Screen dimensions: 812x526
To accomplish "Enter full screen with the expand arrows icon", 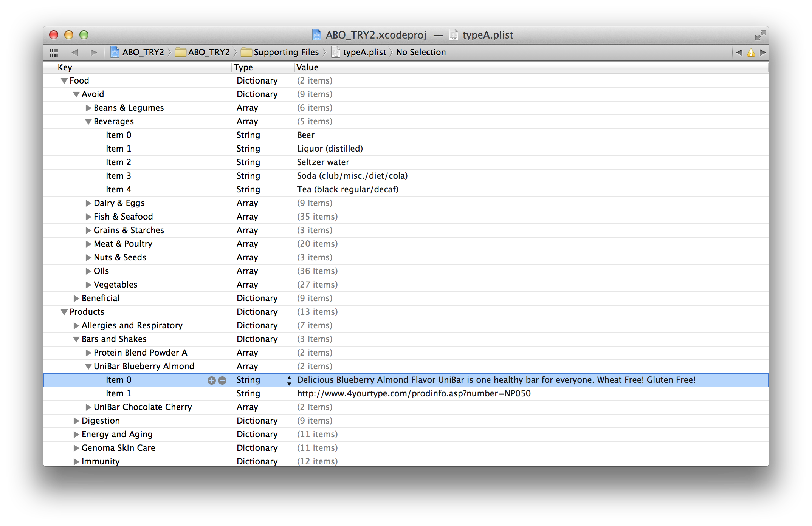I will coord(760,35).
